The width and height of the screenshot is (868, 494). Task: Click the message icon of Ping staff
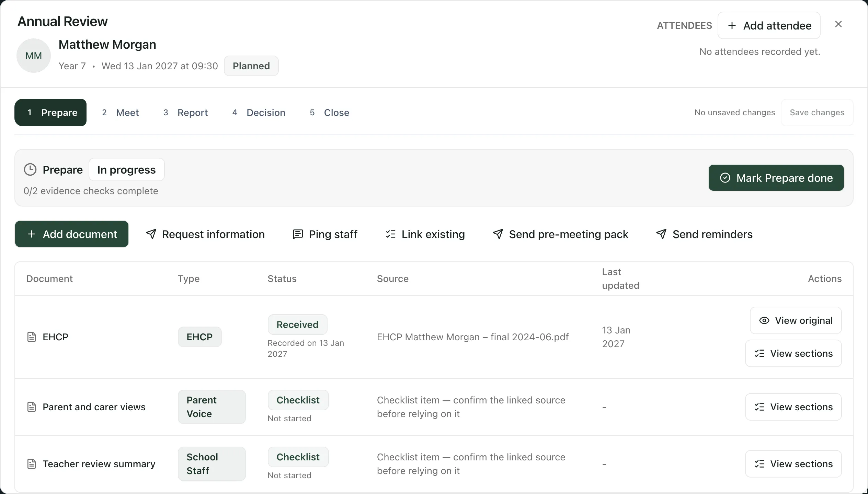click(298, 234)
